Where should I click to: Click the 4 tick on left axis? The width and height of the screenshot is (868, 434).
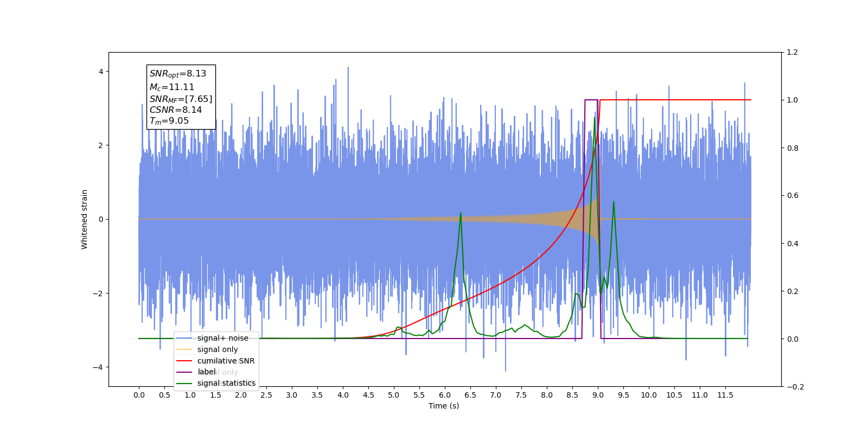pos(101,72)
